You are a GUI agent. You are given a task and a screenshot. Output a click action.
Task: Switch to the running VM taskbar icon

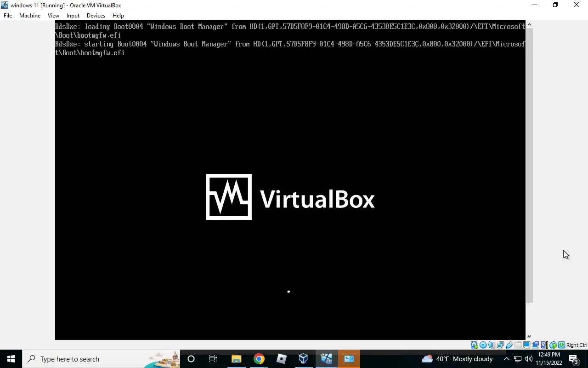point(327,359)
